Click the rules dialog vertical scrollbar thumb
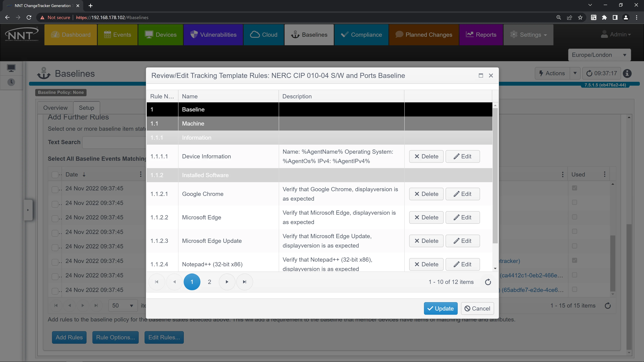 click(x=495, y=176)
